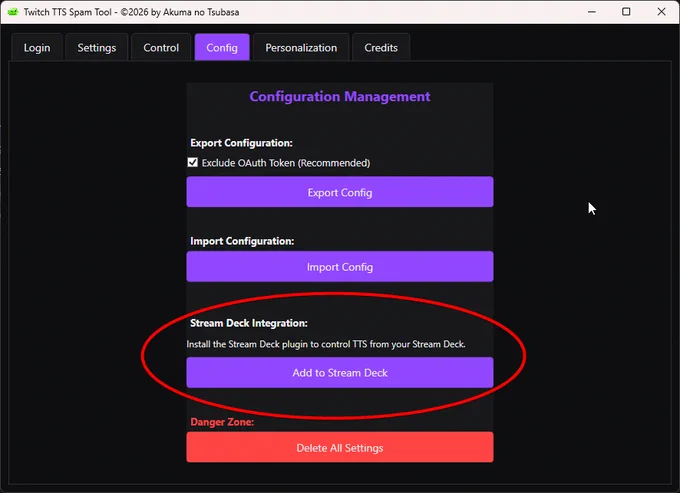The width and height of the screenshot is (680, 493).
Task: Switch to the Login tab
Action: pyautogui.click(x=37, y=47)
